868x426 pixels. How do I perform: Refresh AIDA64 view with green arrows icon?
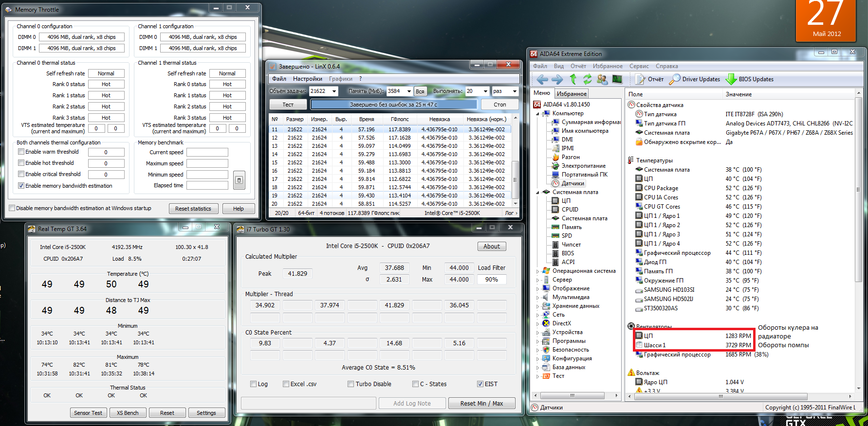pyautogui.click(x=587, y=79)
